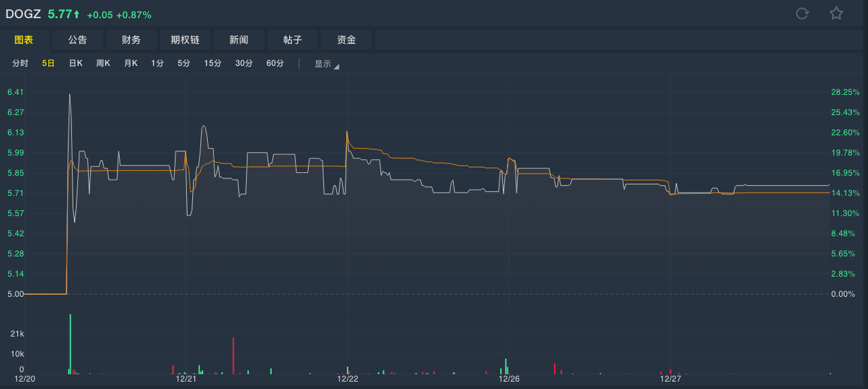Expand the 显示 dropdown

(327, 64)
